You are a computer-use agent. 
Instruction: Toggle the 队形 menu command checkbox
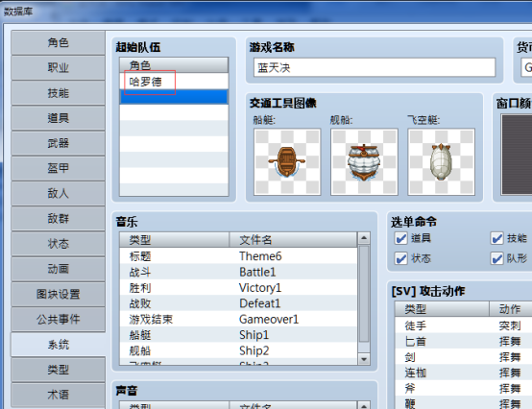click(x=497, y=259)
